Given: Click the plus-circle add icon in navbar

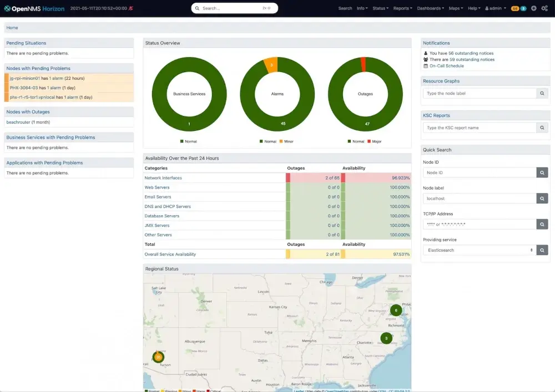Looking at the screenshot, I should tap(533, 8).
